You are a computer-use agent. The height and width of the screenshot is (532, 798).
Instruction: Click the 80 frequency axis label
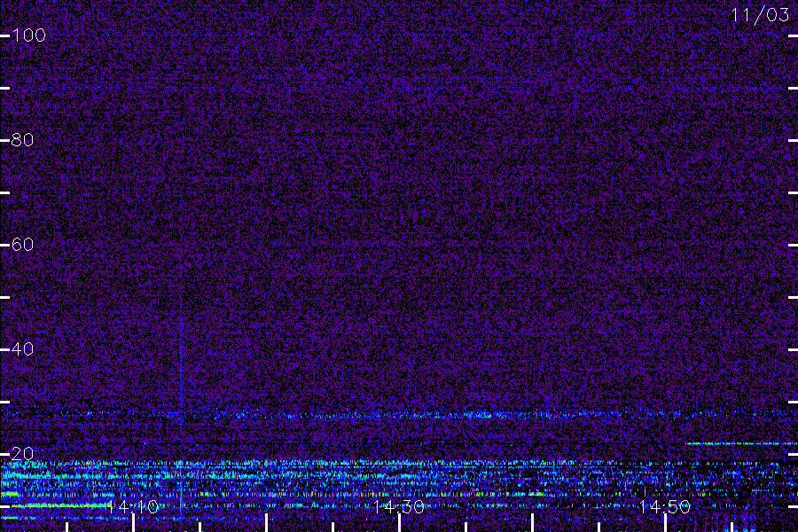[22, 139]
